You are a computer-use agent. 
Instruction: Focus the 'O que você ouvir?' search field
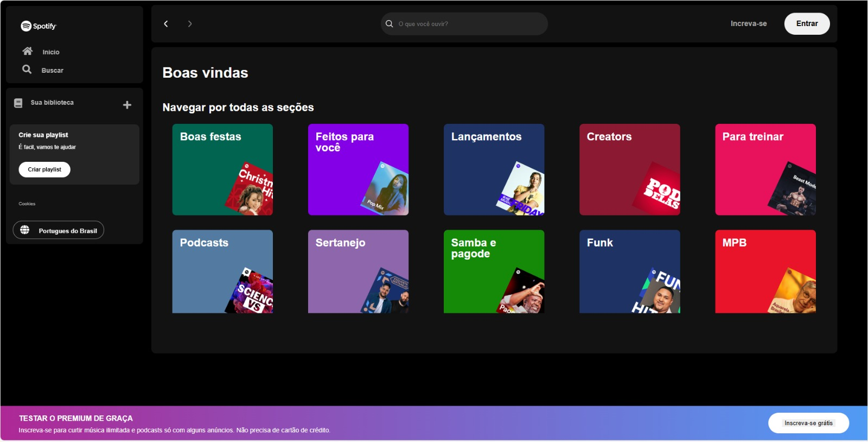coord(464,24)
